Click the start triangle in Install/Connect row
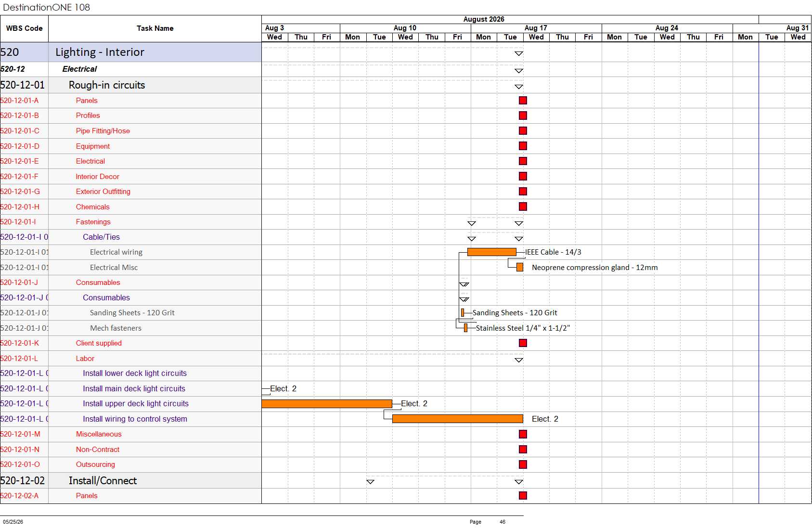Image resolution: width=812 pixels, height=528 pixels. pyautogui.click(x=370, y=482)
